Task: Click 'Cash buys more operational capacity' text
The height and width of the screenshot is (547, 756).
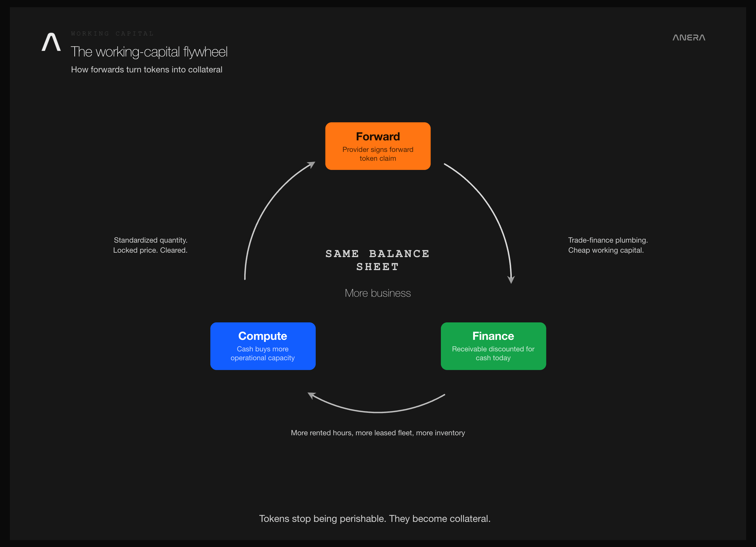Action: 263,353
